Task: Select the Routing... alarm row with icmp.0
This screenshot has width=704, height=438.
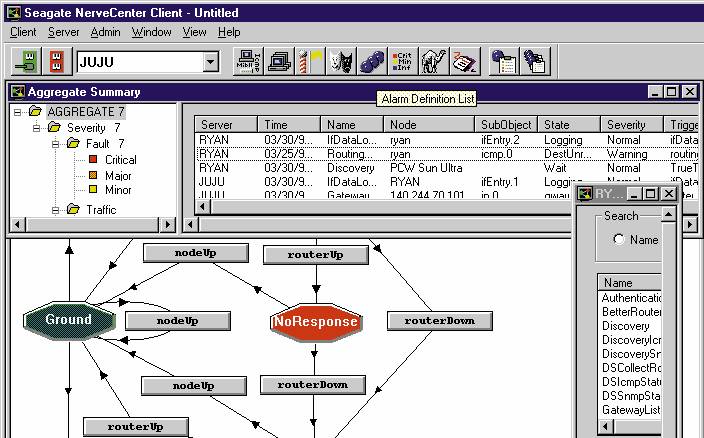Action: [447, 154]
